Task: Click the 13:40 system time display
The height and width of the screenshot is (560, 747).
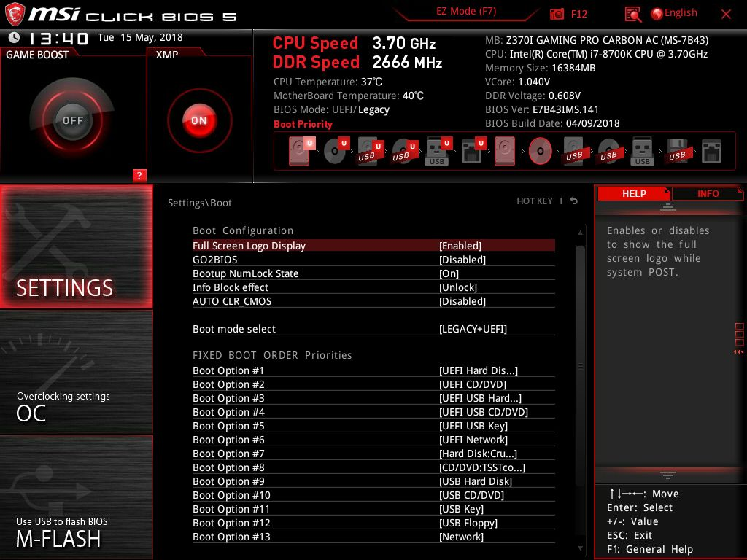Action: tap(58, 38)
